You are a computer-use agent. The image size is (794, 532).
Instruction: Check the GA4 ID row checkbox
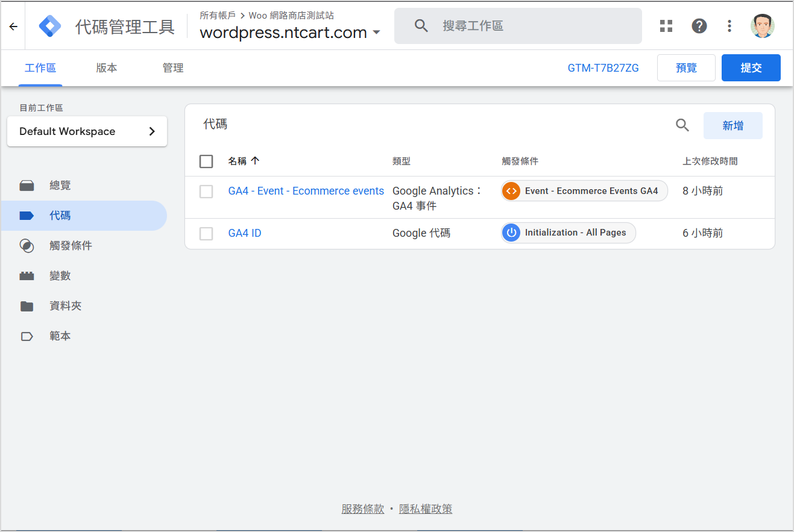click(206, 233)
